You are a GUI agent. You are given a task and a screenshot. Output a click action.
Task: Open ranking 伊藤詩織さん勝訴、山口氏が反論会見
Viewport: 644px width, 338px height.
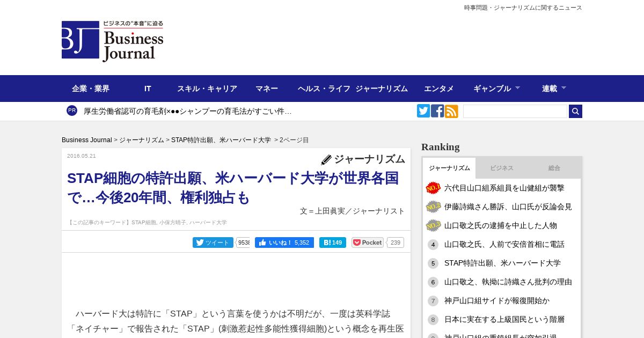coord(508,207)
